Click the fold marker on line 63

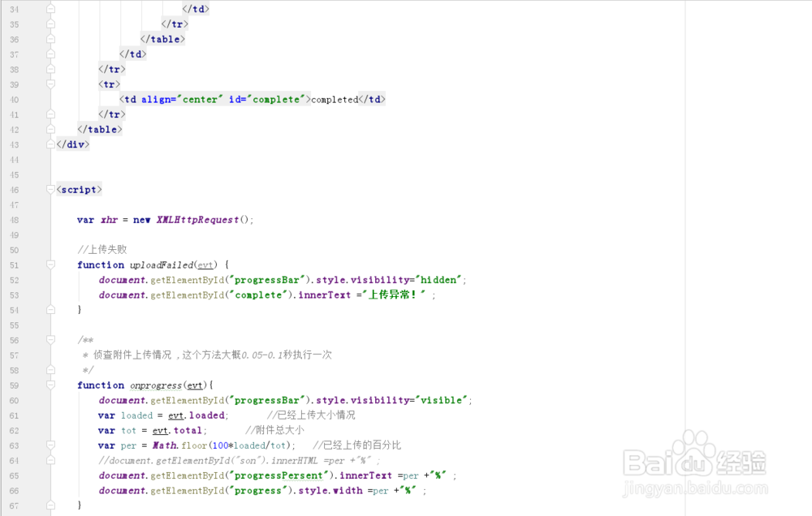click(50, 445)
